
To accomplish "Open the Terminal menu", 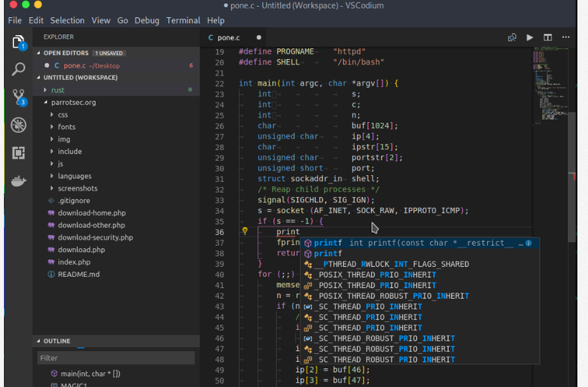I will pos(183,20).
